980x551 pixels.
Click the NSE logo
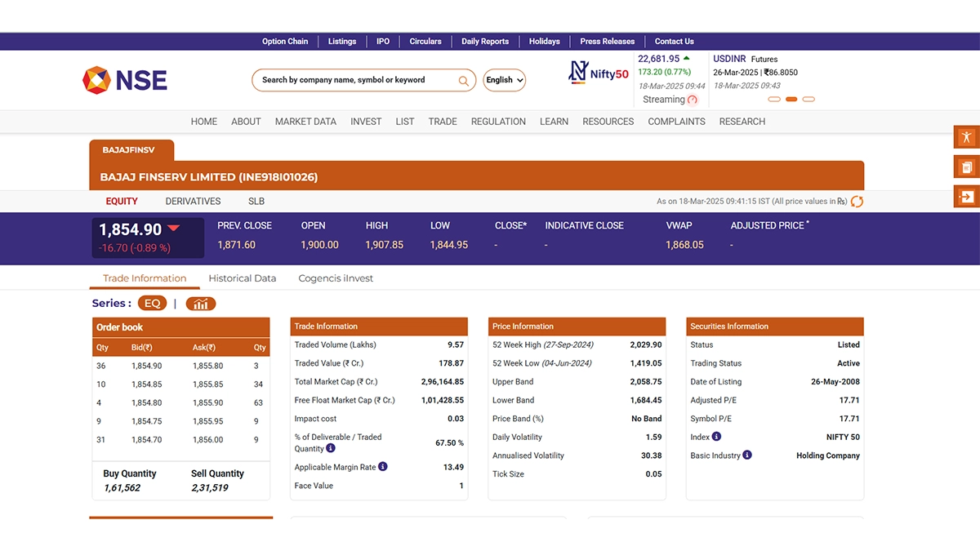(x=125, y=80)
